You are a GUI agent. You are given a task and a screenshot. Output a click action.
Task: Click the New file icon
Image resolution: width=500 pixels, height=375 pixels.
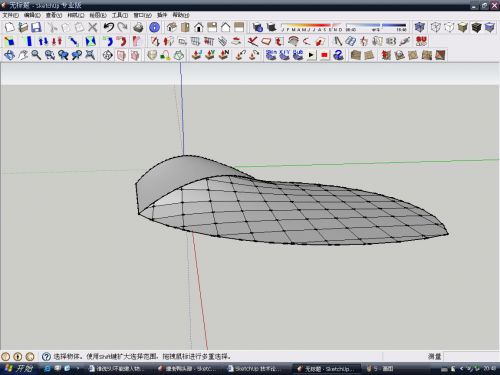9,27
